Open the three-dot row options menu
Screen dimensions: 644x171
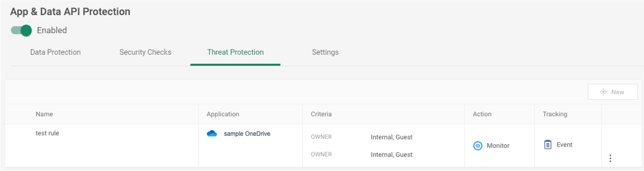(x=610, y=158)
